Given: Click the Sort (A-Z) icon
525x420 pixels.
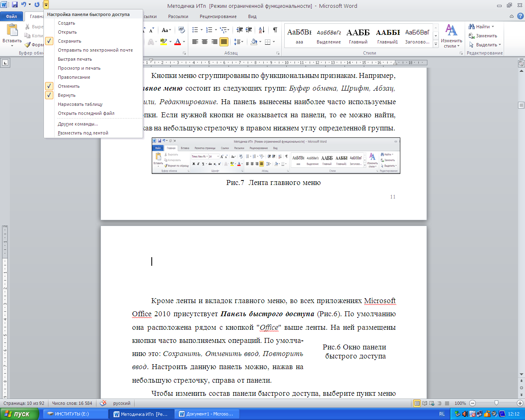Looking at the screenshot, I should click(261, 30).
